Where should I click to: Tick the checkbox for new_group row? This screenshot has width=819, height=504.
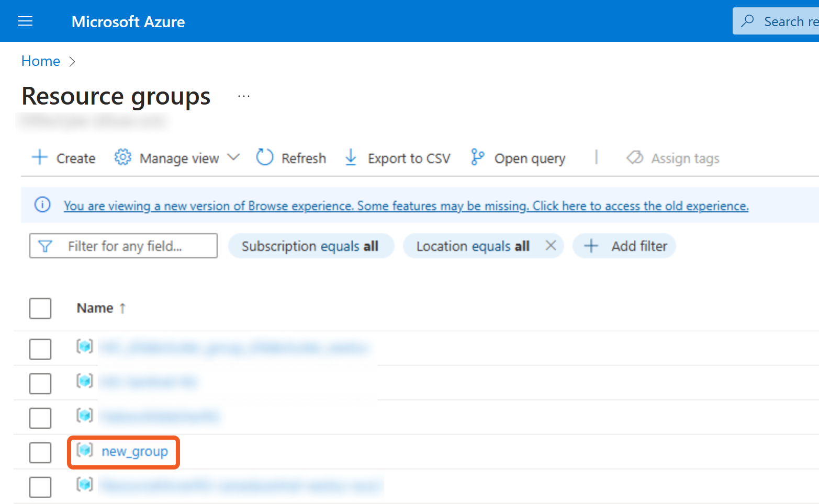pos(40,452)
